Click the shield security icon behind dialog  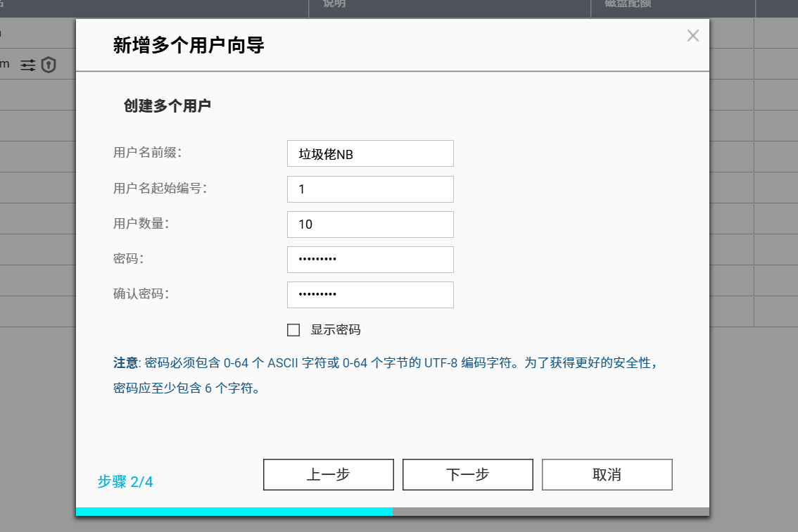49,65
